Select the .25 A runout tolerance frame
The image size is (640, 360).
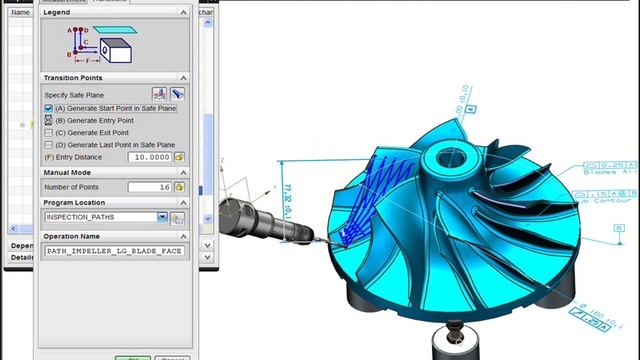[x=590, y=320]
